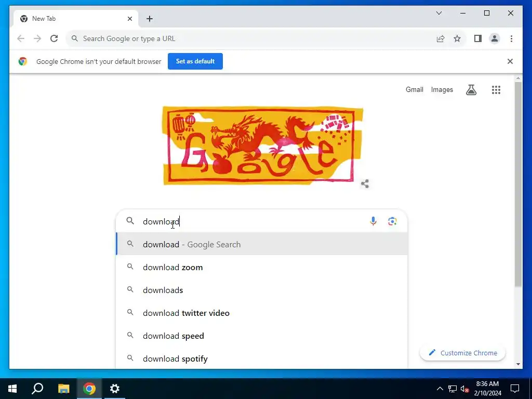Share this page icon in address bar

tap(441, 38)
